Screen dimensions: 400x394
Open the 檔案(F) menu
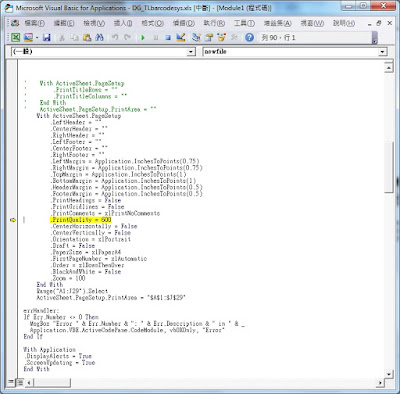pyautogui.click(x=34, y=23)
